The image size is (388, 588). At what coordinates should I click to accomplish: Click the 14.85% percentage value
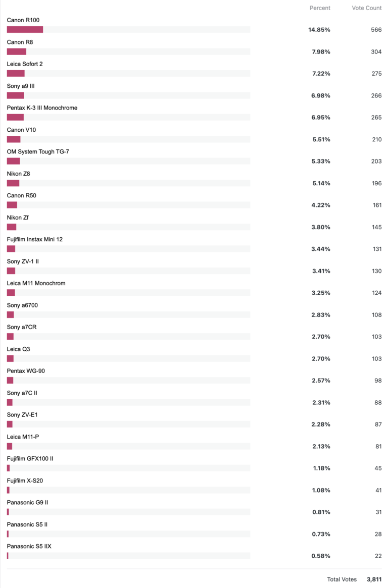click(x=319, y=30)
